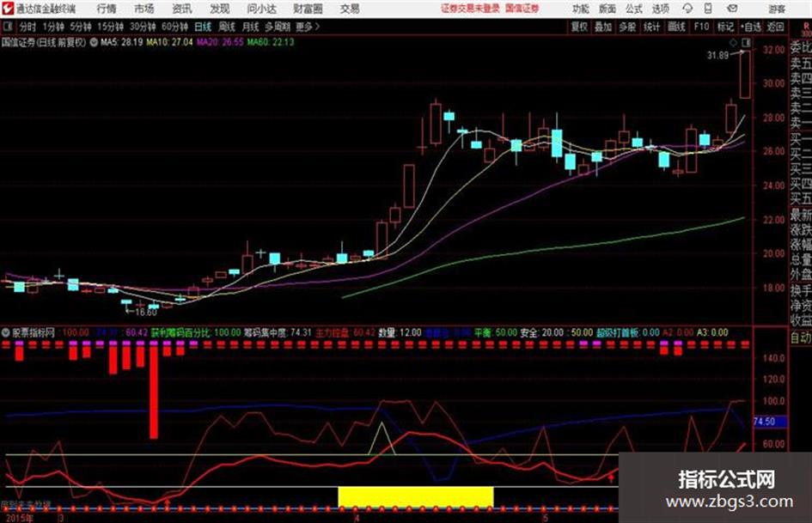Click the 叠加 overlay button
This screenshot has height=523, width=812.
(603, 27)
